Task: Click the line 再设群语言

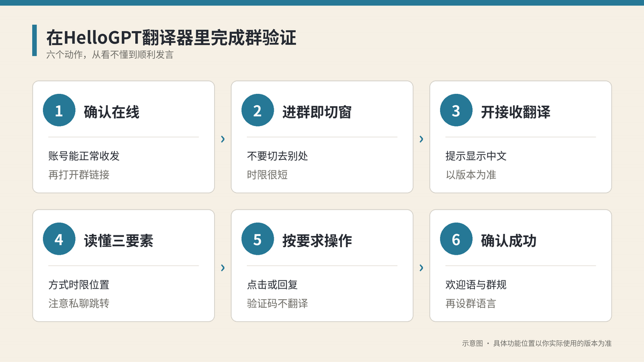Action: coord(471,304)
